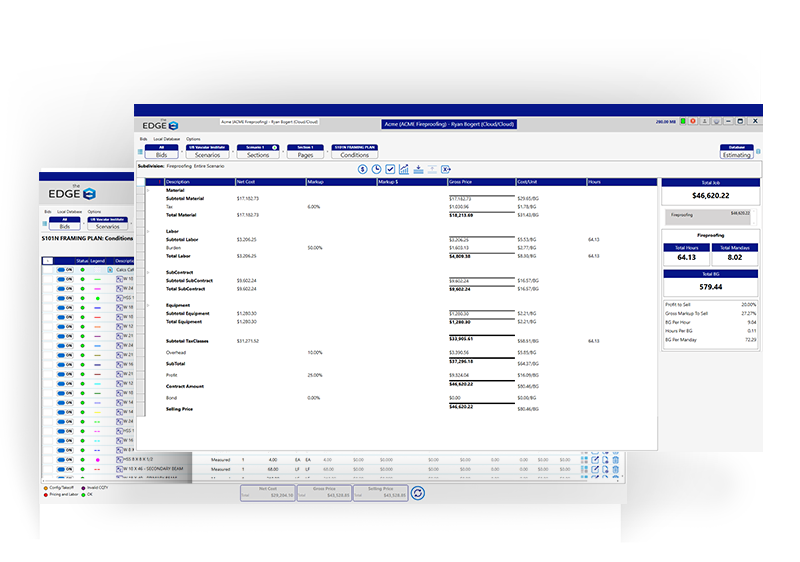
Task: Open the Local Database menu in back window
Action: (69, 211)
